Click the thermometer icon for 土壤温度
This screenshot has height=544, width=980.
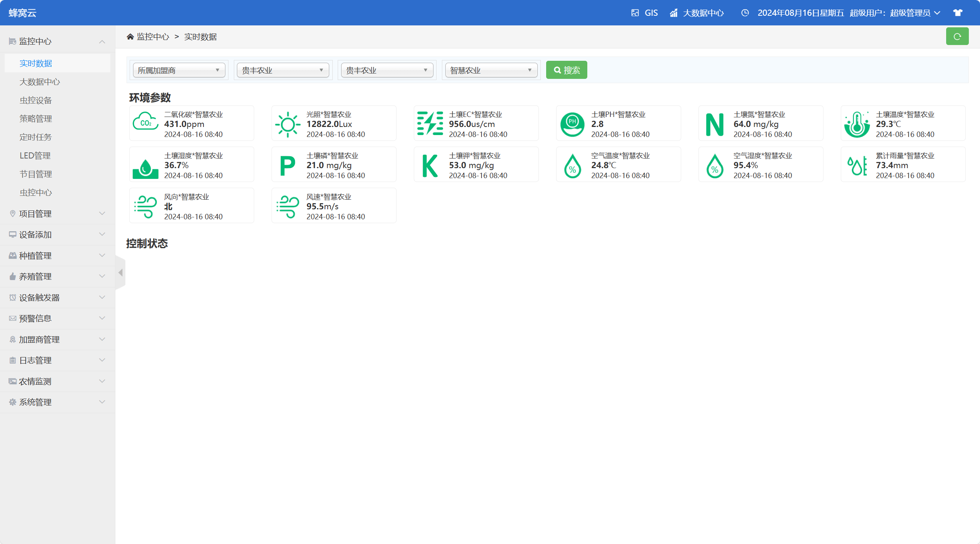(857, 125)
